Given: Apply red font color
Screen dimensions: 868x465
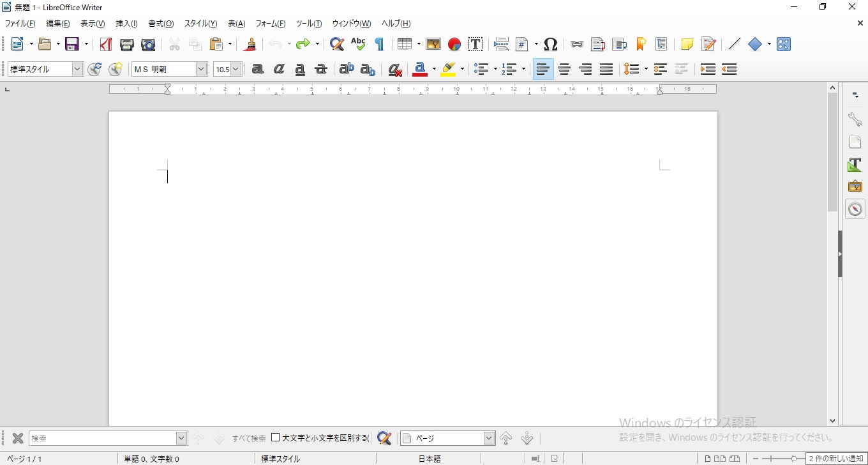Looking at the screenshot, I should coord(420,69).
